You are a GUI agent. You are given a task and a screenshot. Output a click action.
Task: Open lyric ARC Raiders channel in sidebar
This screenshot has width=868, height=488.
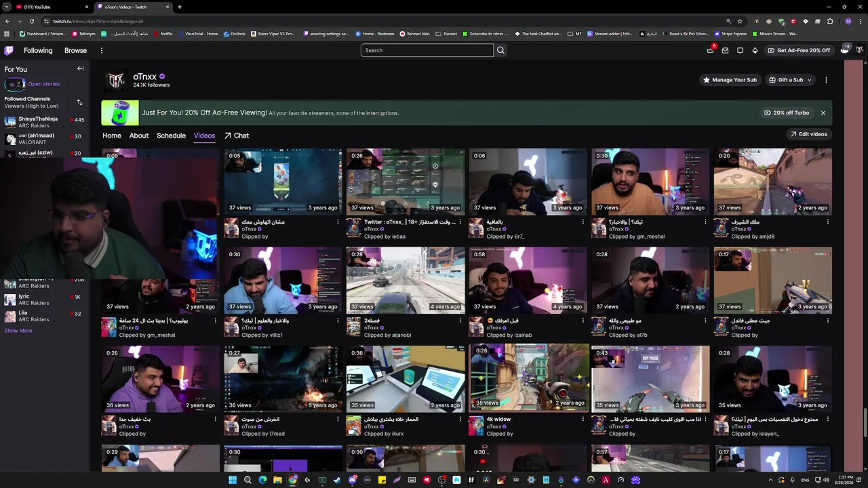pyautogui.click(x=44, y=300)
